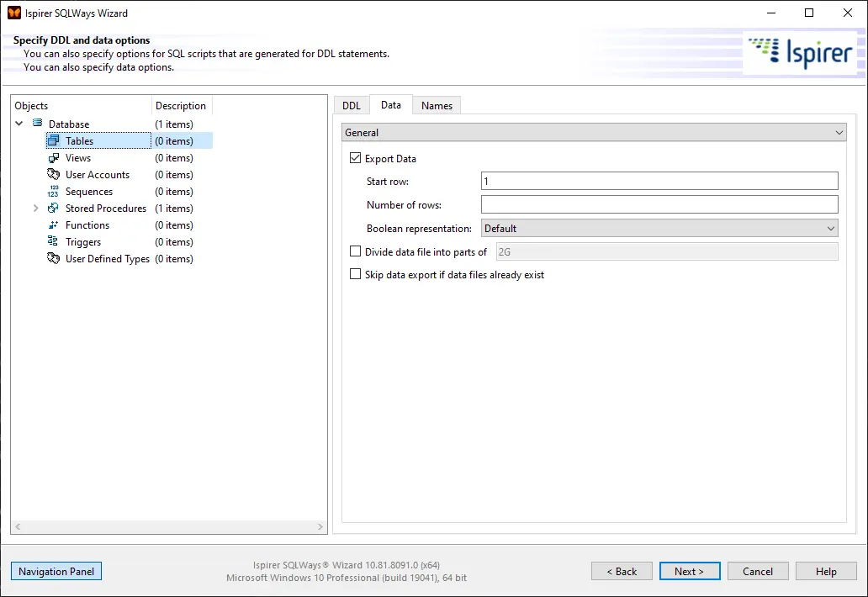Click the Objects panel horizontal scrollbar track
This screenshot has width=868, height=597.
[169, 526]
